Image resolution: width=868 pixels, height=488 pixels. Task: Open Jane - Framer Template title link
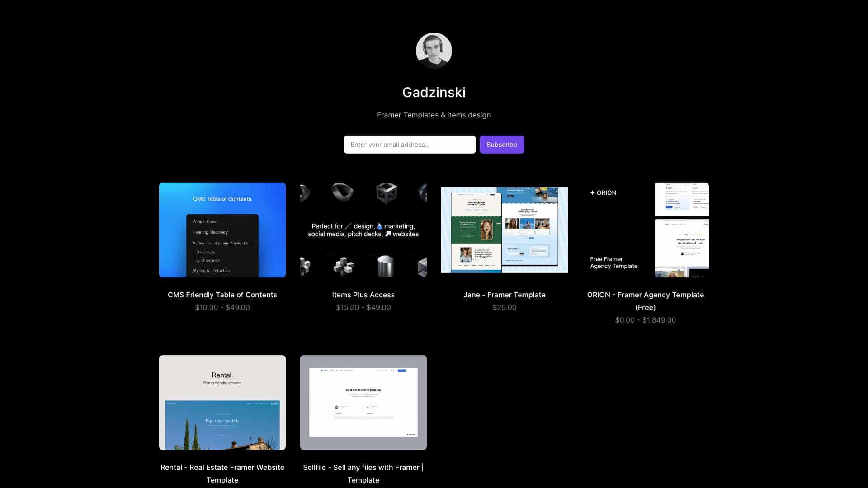tap(505, 295)
